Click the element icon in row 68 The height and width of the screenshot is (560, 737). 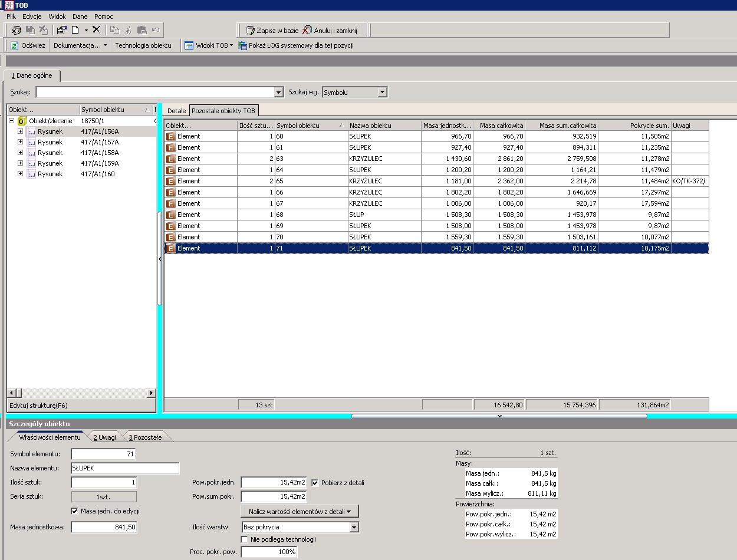[171, 215]
